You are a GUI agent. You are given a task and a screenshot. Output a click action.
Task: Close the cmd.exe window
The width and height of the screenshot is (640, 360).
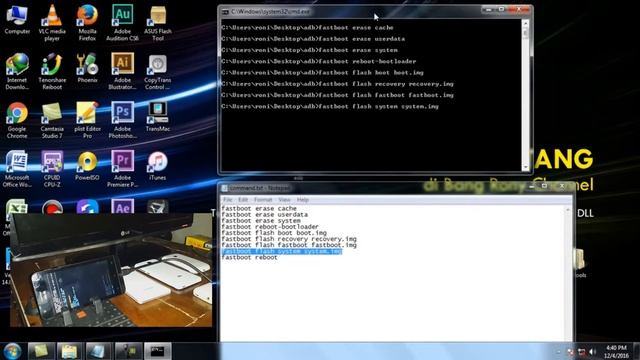519,9
